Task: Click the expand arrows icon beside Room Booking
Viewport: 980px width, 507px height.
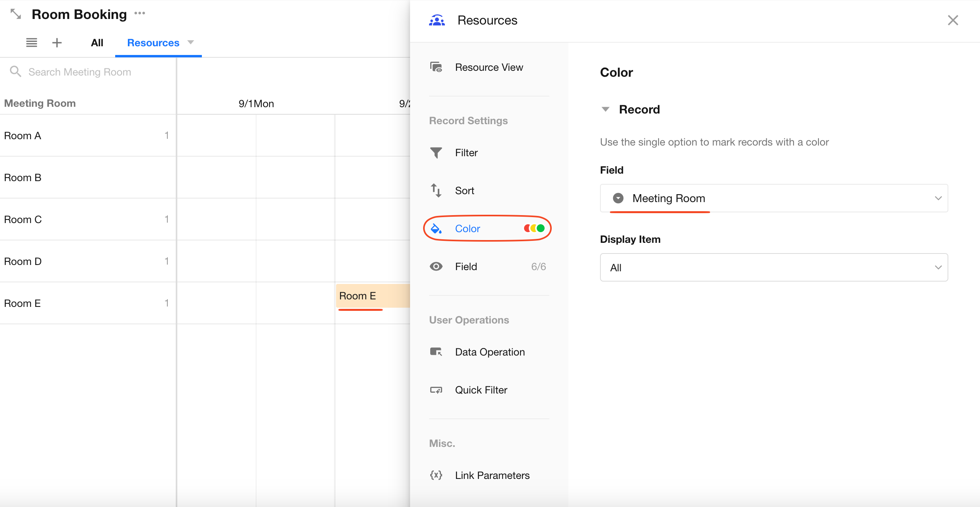Action: [15, 14]
